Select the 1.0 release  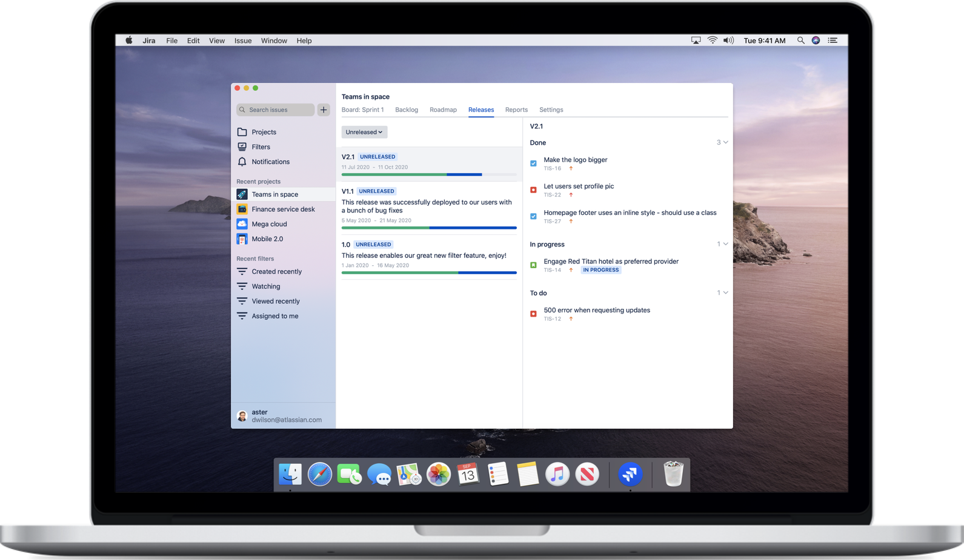(429, 257)
